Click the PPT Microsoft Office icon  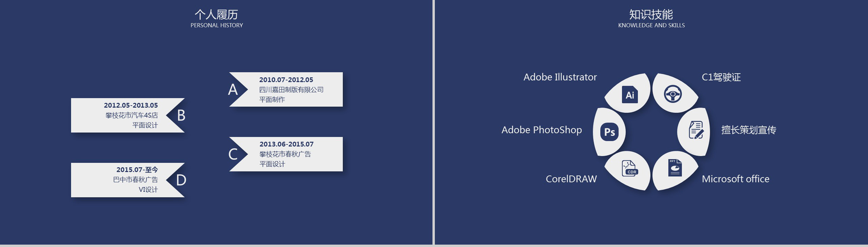[x=675, y=168]
